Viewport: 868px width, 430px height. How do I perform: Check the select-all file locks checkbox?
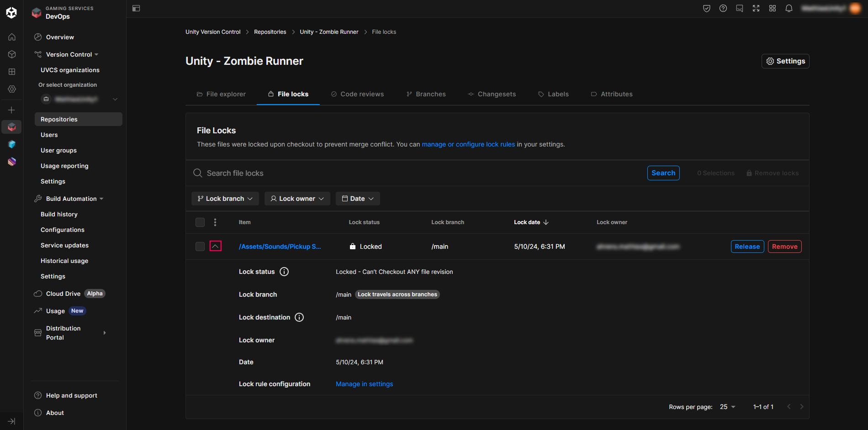click(x=200, y=222)
